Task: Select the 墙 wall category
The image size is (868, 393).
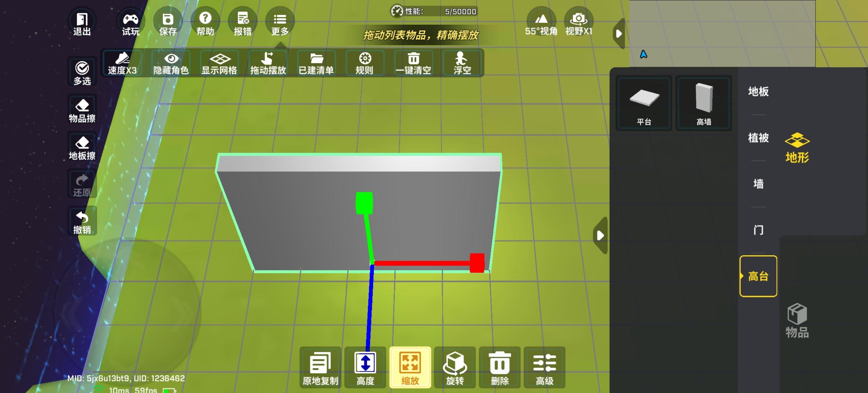Action: click(758, 184)
